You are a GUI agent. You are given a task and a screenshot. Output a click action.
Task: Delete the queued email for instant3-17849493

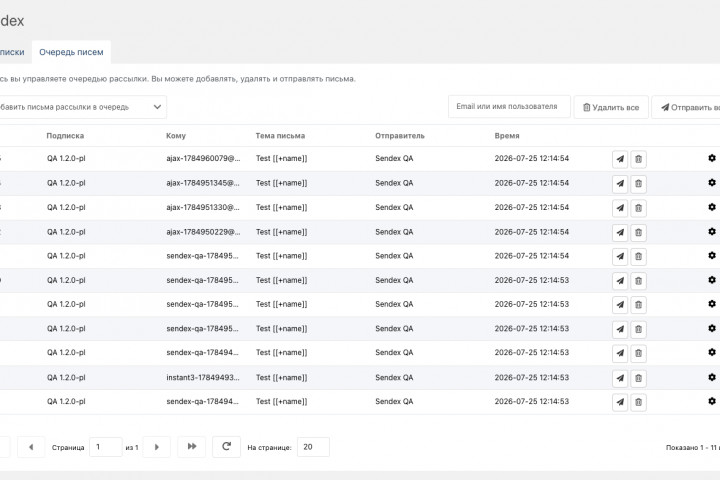[638, 378]
